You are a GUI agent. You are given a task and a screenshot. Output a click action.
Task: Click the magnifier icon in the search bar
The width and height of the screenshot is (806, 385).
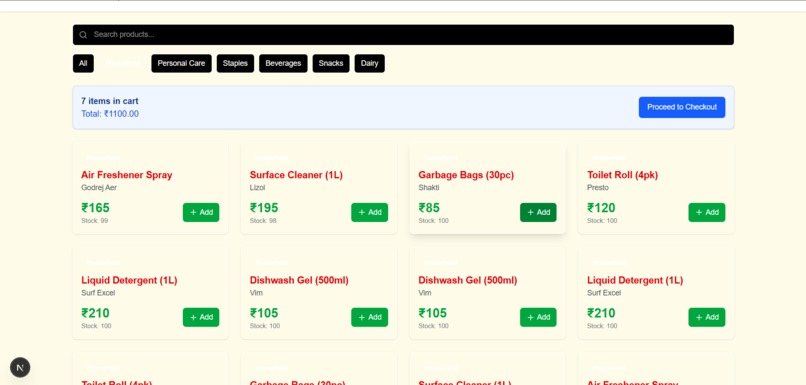pyautogui.click(x=83, y=35)
